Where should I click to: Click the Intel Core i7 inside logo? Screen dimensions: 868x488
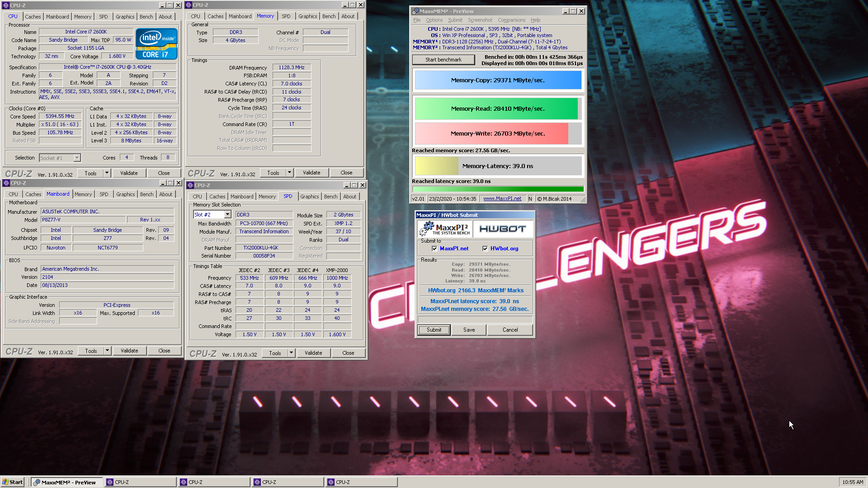pos(156,44)
